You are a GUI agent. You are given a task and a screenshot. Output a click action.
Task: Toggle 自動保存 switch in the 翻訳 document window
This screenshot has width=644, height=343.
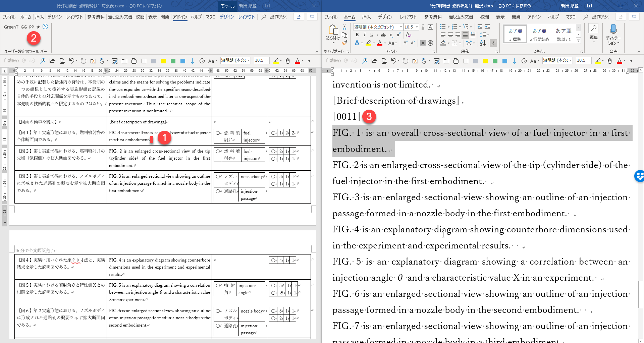pyautogui.click(x=351, y=61)
